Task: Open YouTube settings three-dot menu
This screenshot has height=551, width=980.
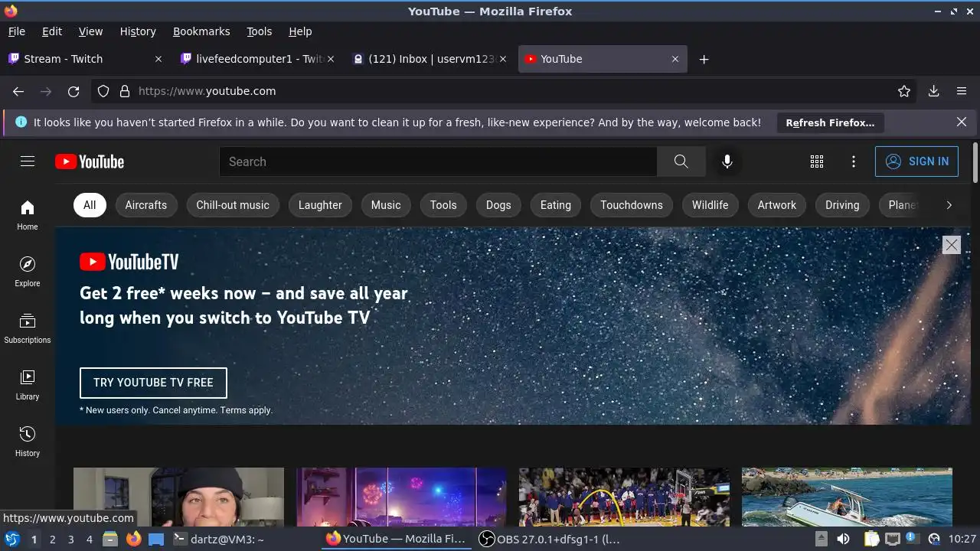Action: [854, 161]
